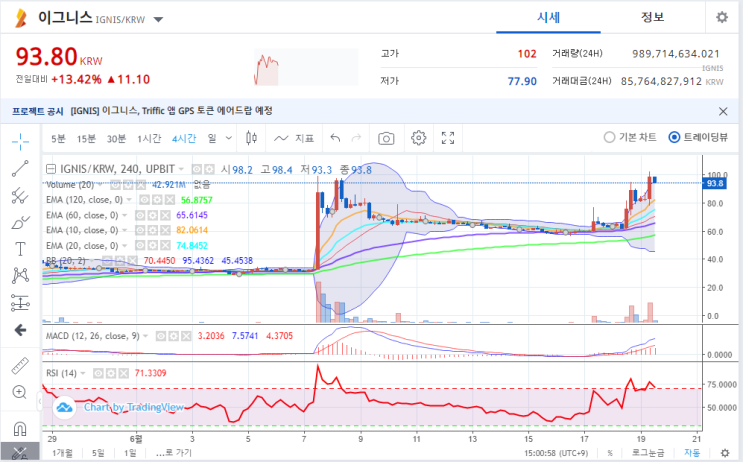
Task: Open the IGNIS/KRW market selector dropdown
Action: click(158, 20)
